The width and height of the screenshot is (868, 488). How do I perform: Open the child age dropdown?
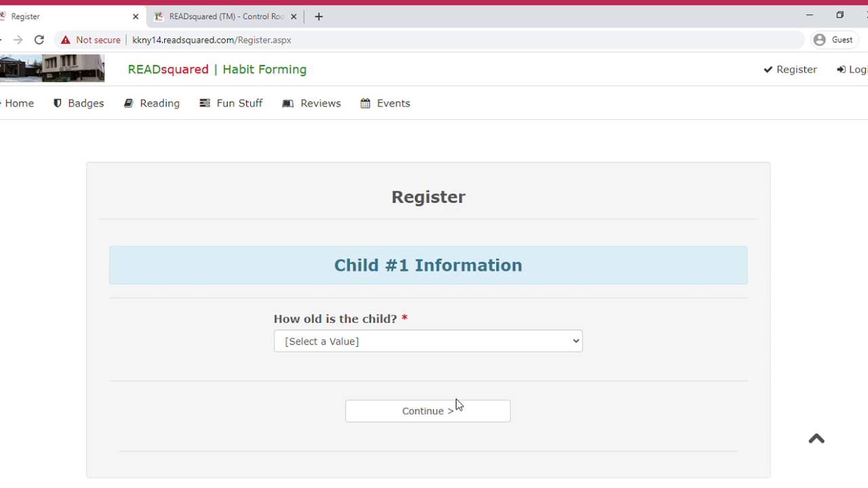point(428,341)
